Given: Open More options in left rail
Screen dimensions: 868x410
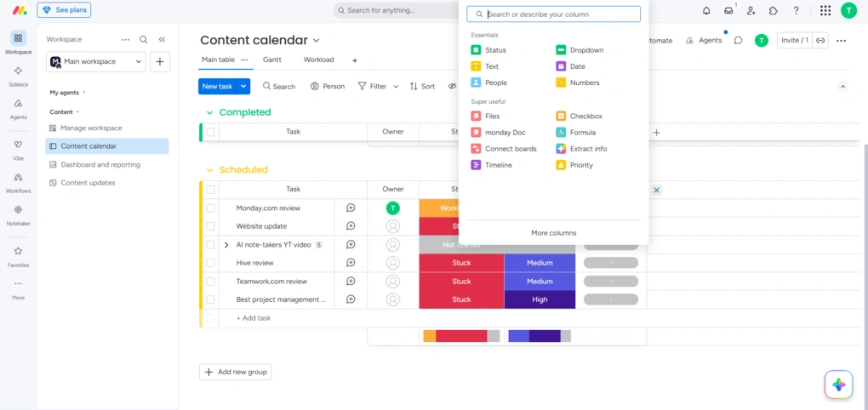Looking at the screenshot, I should (x=18, y=289).
